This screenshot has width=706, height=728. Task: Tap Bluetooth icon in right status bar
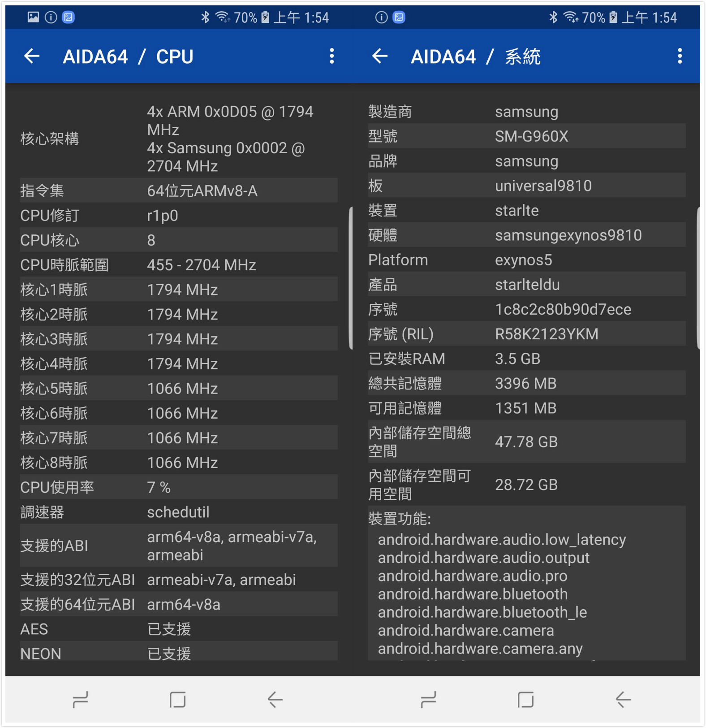click(553, 17)
